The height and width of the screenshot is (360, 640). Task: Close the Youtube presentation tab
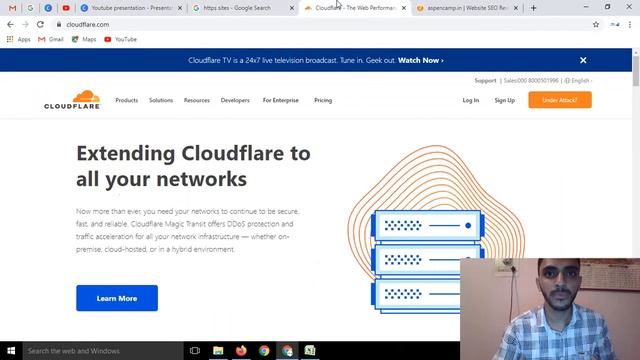click(180, 8)
